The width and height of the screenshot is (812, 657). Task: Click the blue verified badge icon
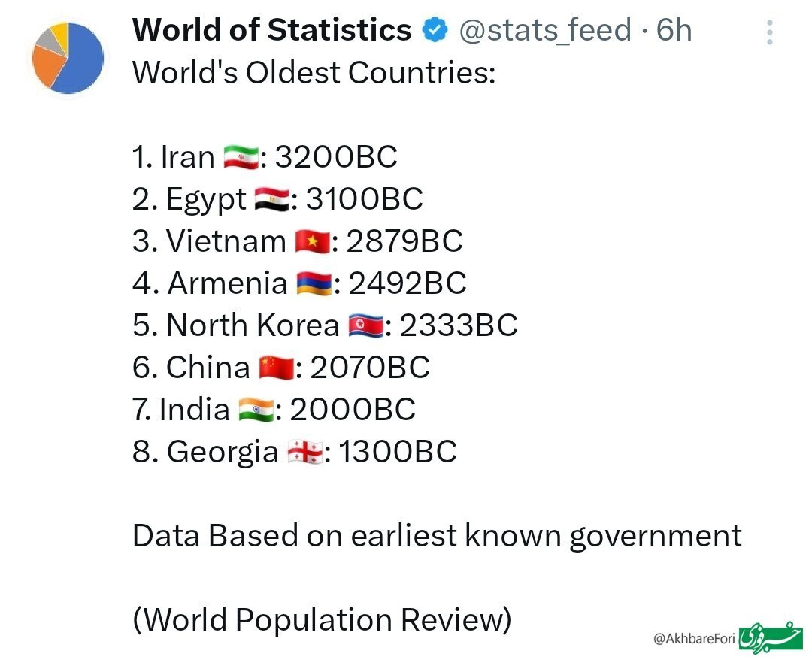pos(435,31)
